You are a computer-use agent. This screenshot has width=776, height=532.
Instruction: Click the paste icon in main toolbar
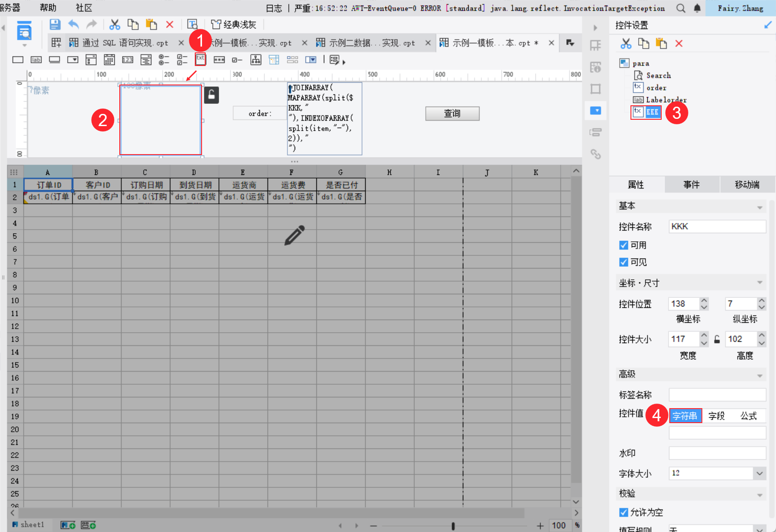click(151, 24)
